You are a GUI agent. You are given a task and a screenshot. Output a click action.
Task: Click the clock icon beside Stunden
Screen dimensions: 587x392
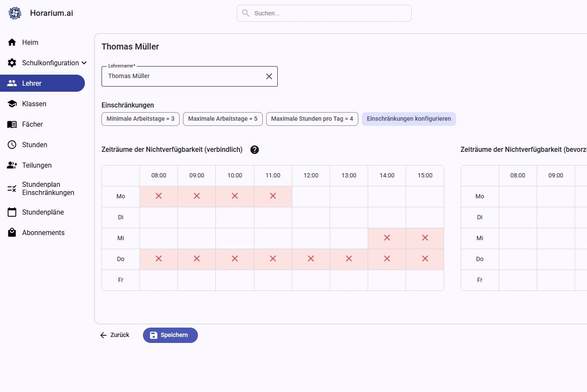pyautogui.click(x=12, y=145)
